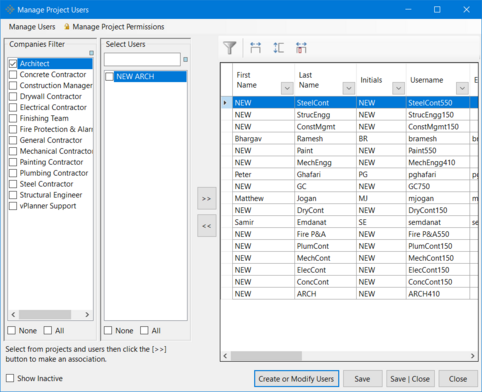This screenshot has width=482, height=392.
Task: Click the semdanat username cell
Action: 438,222
